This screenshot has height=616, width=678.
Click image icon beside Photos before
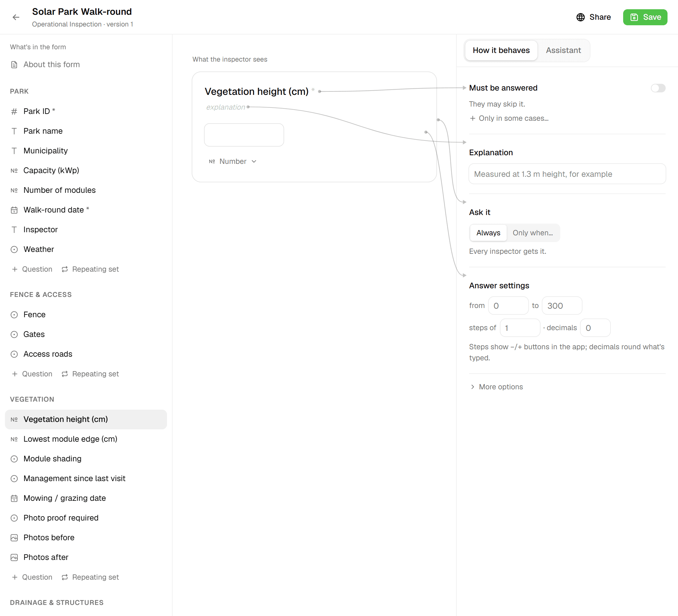coord(14,538)
